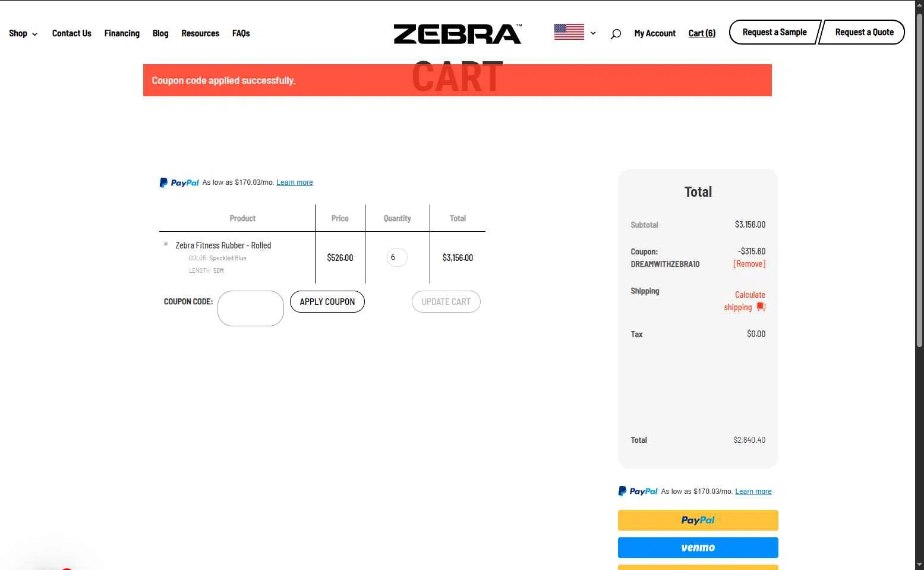
Task: Click the scrollbar up arrow
Action: pos(919,5)
